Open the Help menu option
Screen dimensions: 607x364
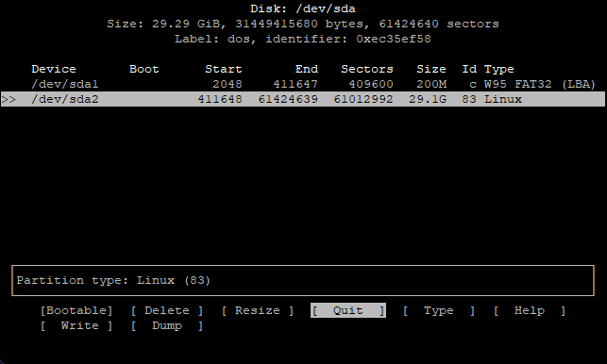[x=530, y=310]
